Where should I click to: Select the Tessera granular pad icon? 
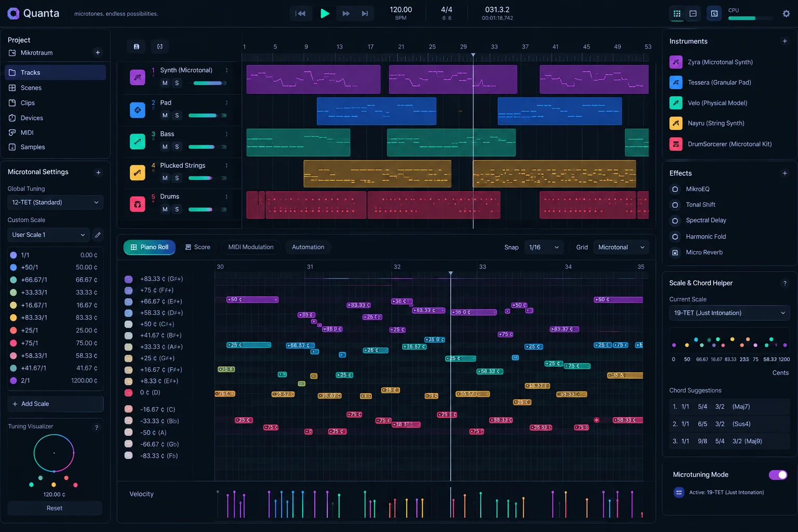click(x=676, y=82)
